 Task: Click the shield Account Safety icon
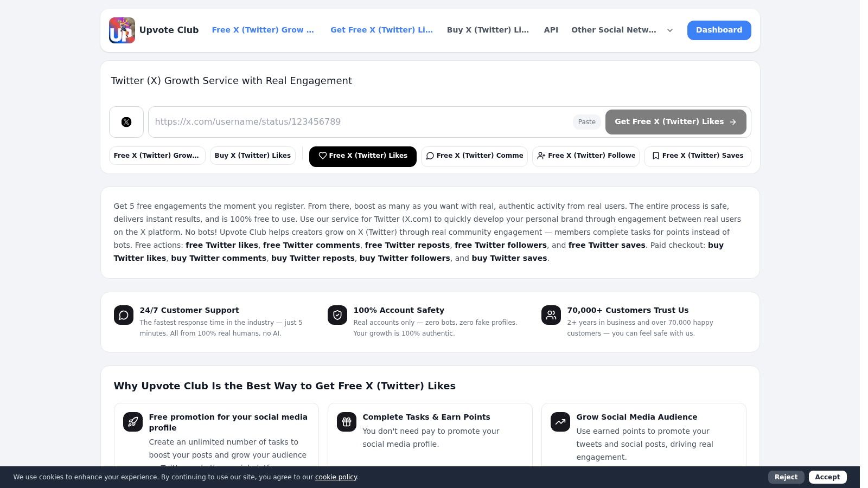[337, 315]
